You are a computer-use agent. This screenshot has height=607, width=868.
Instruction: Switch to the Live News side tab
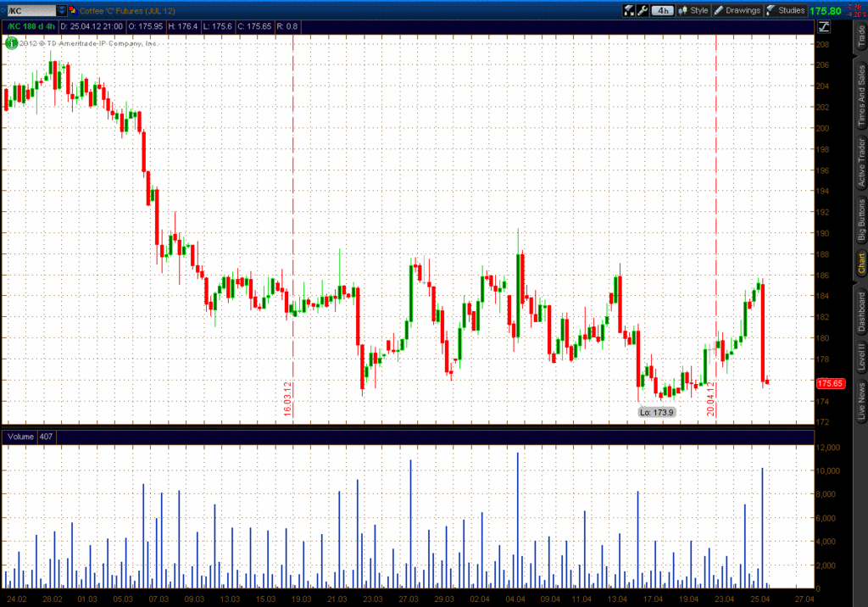861,400
